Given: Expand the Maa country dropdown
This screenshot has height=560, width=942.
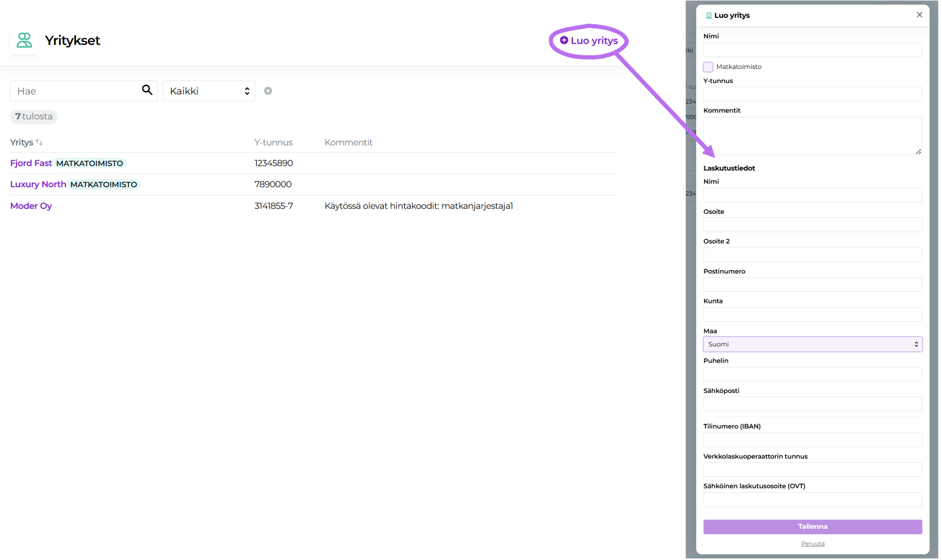Looking at the screenshot, I should tap(812, 344).
